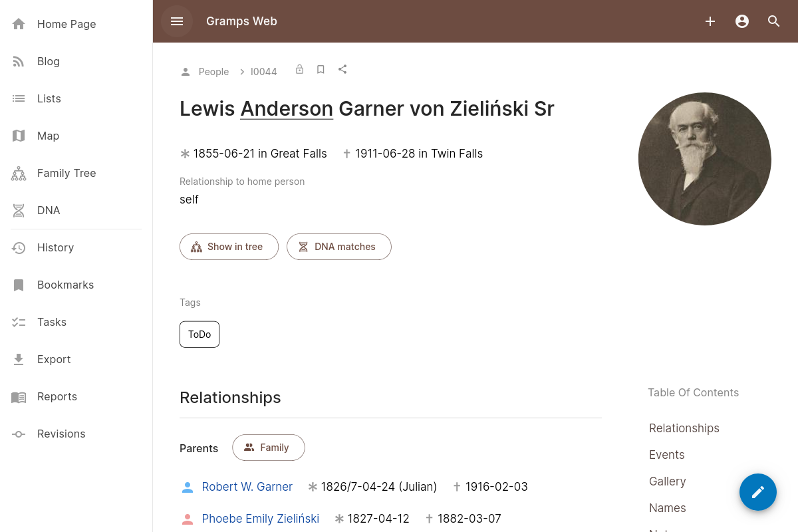798x532 pixels.
Task: Open the DNA section in the sidebar
Action: [x=49, y=210]
